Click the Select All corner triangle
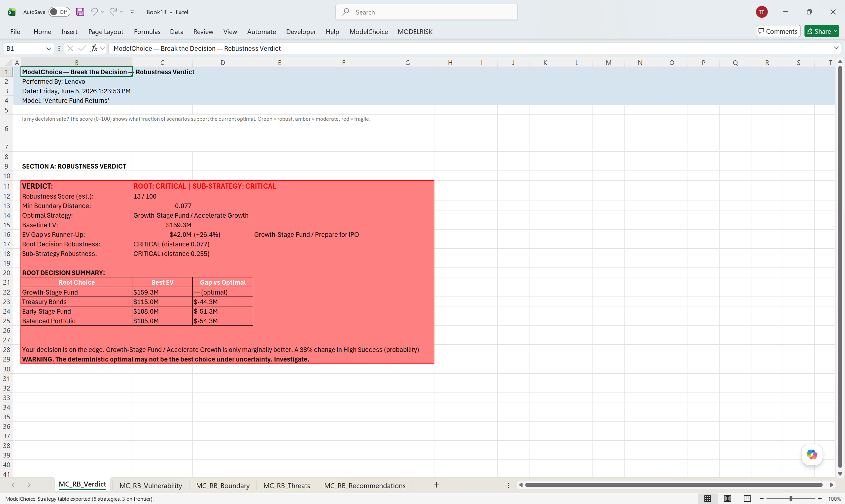 (x=9, y=62)
